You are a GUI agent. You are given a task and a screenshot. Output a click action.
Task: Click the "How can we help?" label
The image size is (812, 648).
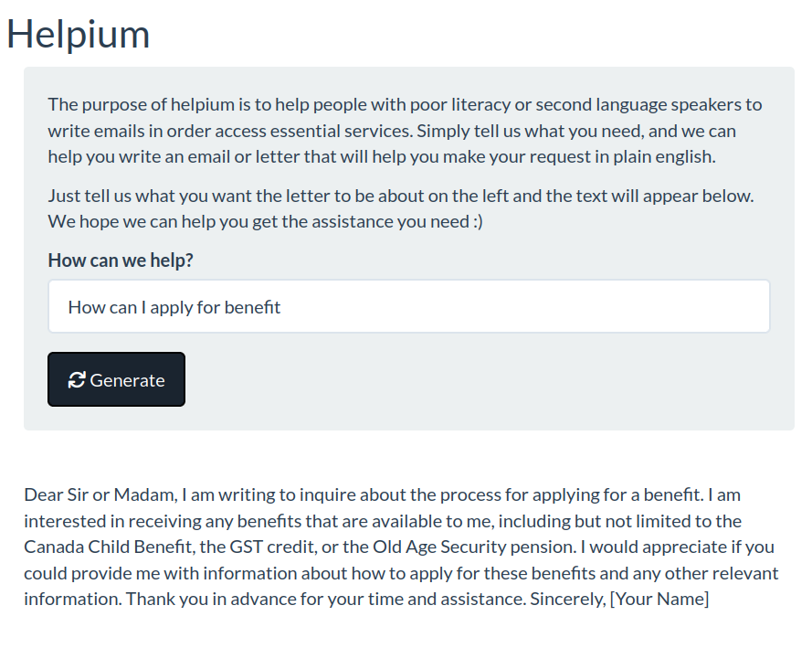pos(121,260)
